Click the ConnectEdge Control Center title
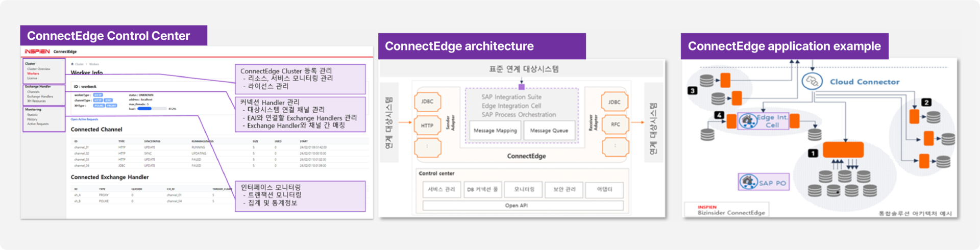 pos(108,36)
